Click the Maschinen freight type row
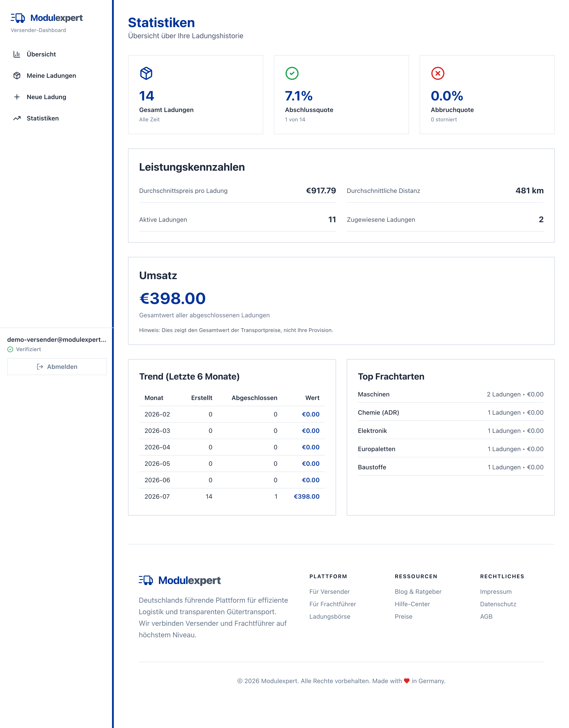569x728 pixels. tap(451, 394)
